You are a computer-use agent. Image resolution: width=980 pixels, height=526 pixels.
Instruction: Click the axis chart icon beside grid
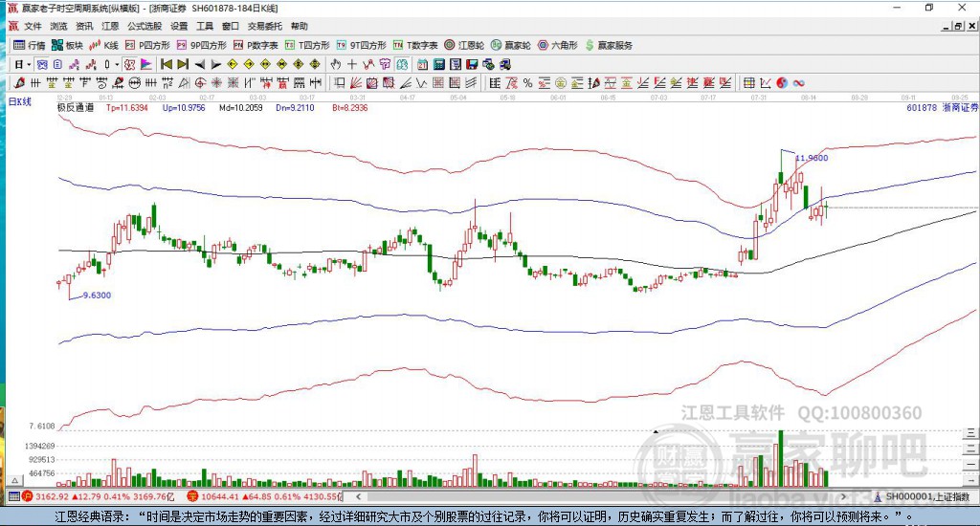(x=765, y=83)
